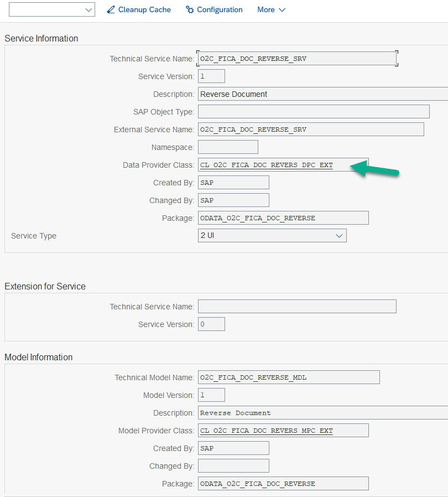Click the Extension for Service Technical Service Name field
The image size is (448, 497).
297,307
